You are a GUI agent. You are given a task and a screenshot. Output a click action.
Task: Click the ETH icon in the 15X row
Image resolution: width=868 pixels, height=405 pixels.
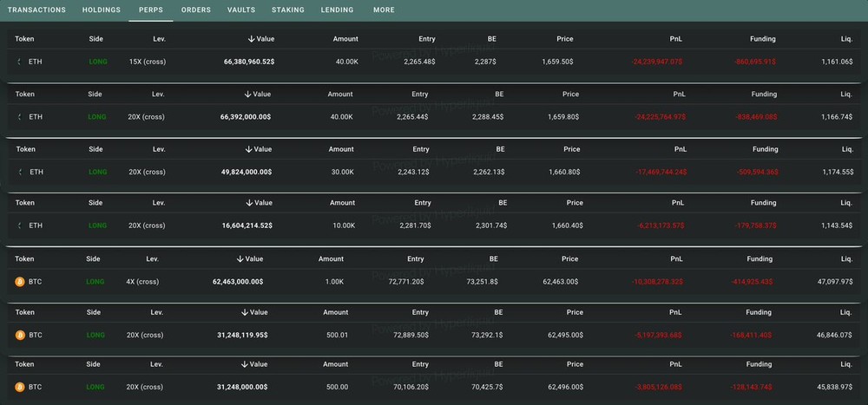coord(19,62)
